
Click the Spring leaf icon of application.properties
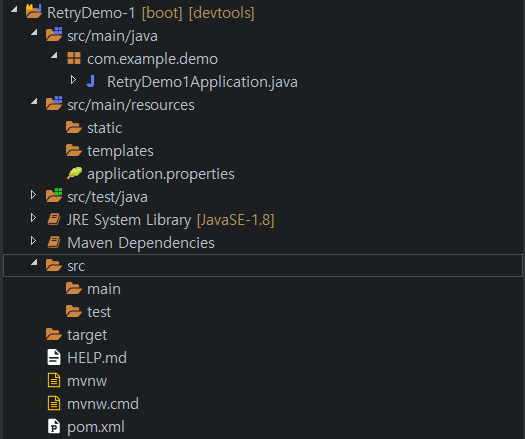pos(74,173)
